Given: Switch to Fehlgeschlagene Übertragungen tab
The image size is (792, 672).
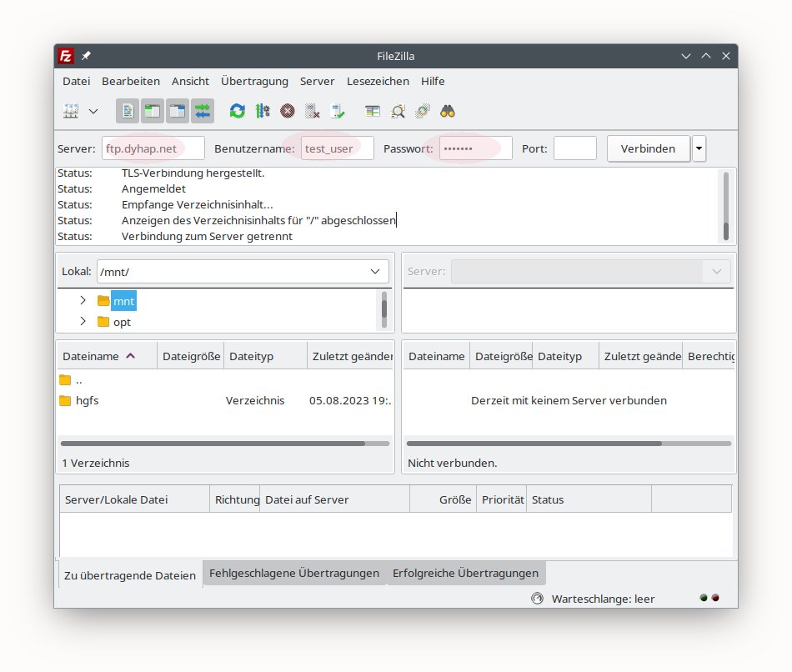Looking at the screenshot, I should click(293, 574).
